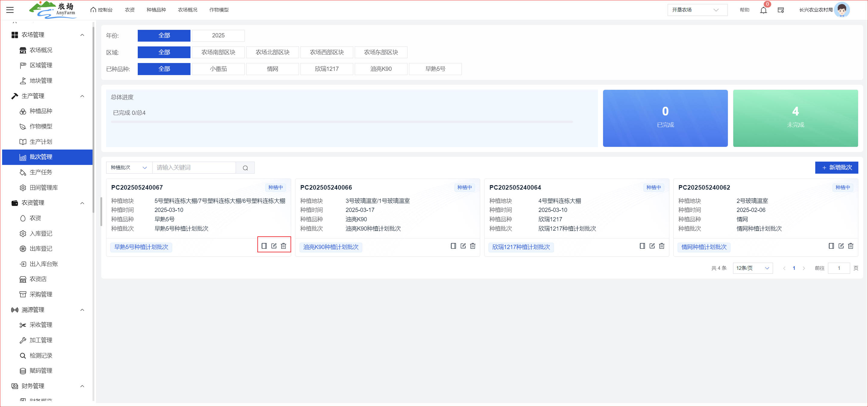
Task: Toggle the hamburger menu icon
Action: (10, 10)
